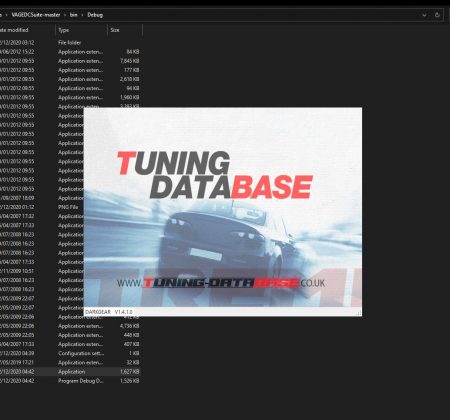Select the 445 KB file row
450x420 pixels.
[70, 335]
